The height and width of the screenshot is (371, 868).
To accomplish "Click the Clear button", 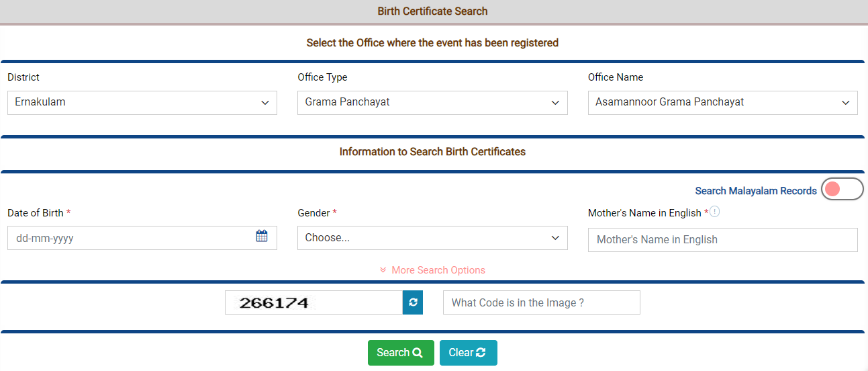I will pyautogui.click(x=469, y=353).
